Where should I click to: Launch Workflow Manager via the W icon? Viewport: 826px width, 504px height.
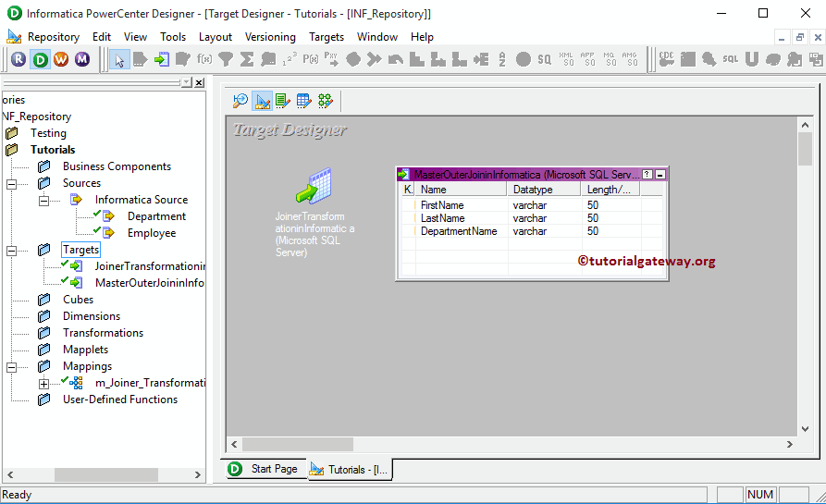61,59
